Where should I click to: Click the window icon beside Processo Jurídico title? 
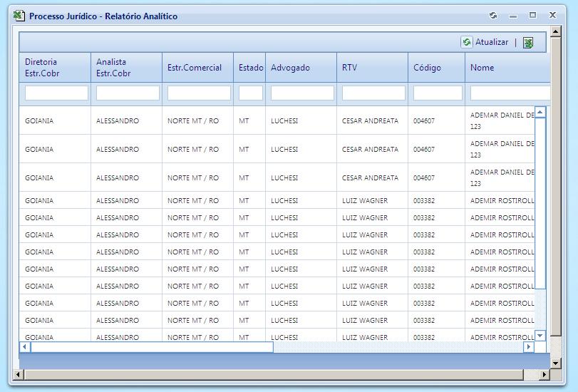point(19,16)
